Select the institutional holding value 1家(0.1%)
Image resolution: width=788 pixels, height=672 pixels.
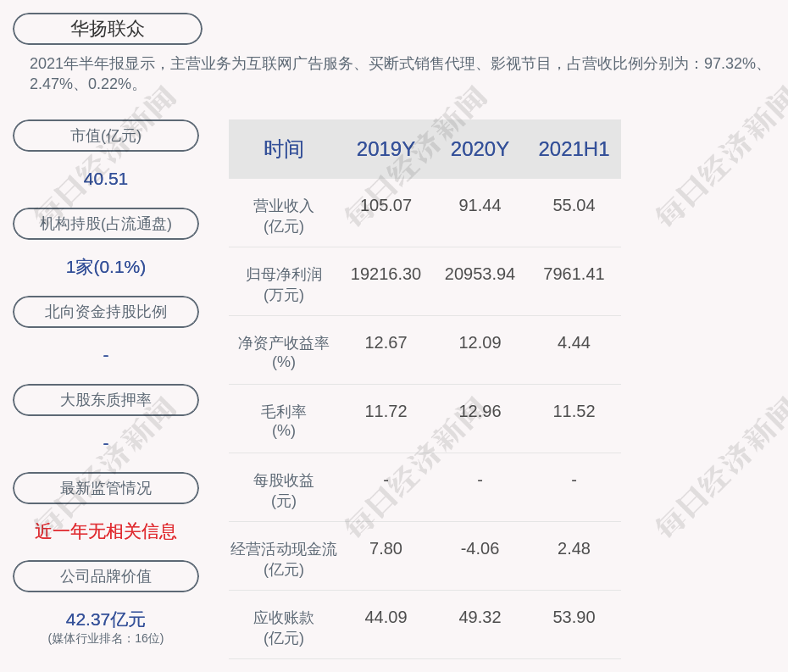[106, 267]
